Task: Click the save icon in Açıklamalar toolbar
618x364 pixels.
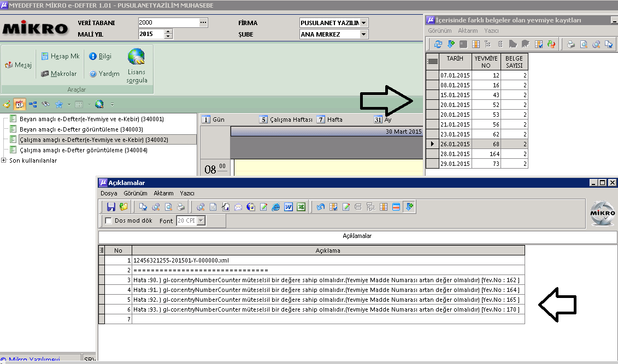Action: 111,207
